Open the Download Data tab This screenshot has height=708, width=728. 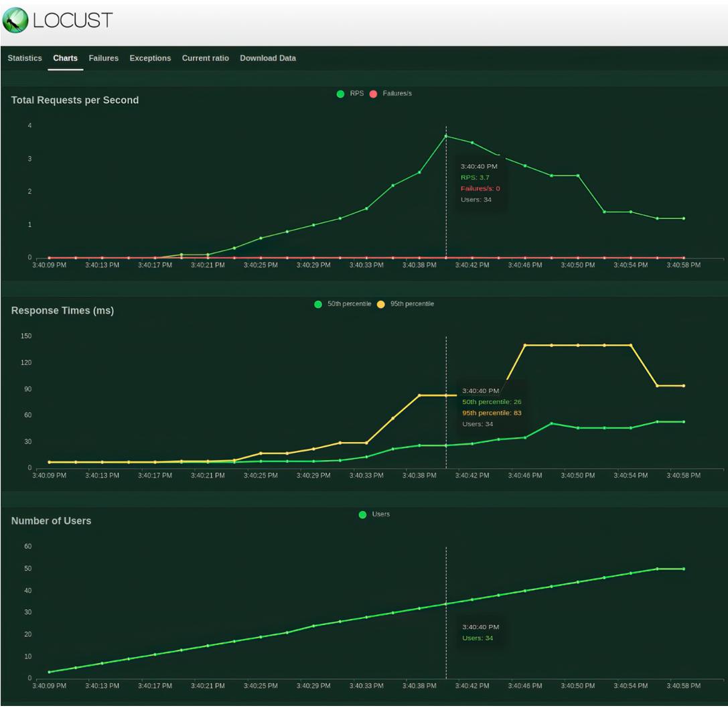click(x=268, y=58)
